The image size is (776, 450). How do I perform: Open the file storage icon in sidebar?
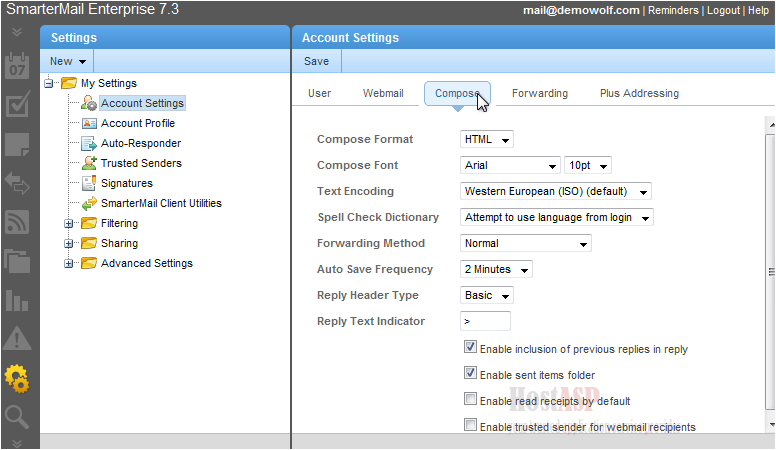click(x=17, y=261)
